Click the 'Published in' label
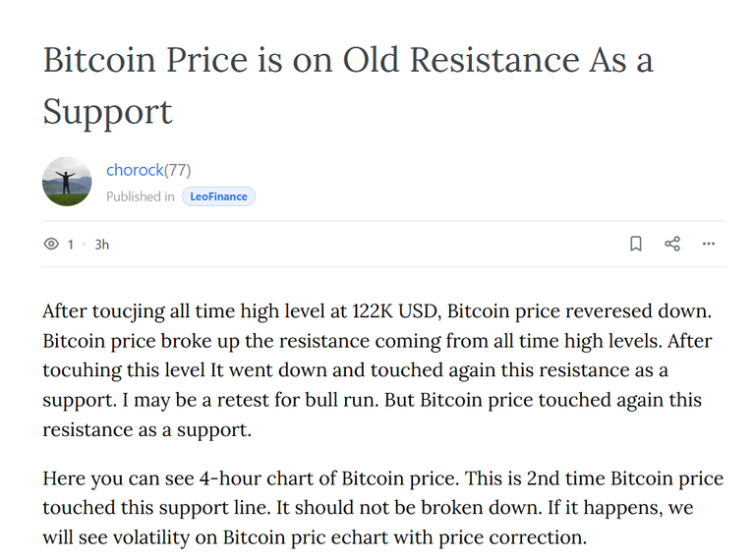 click(x=141, y=196)
